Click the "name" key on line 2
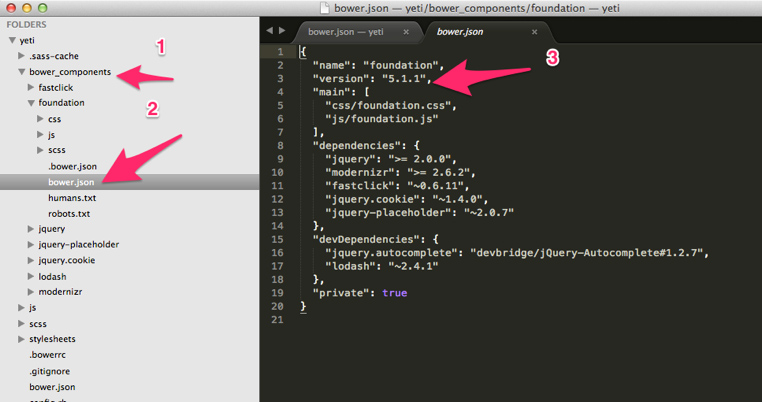This screenshot has height=402, width=762. (x=332, y=65)
